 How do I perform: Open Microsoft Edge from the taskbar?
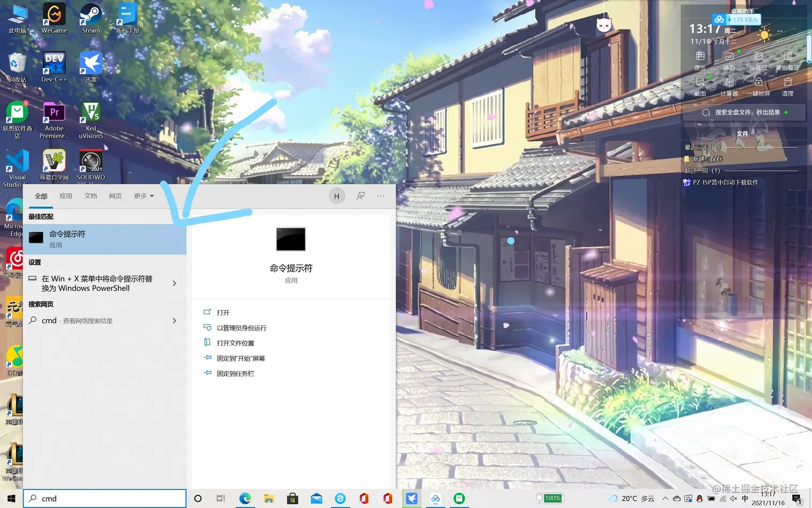point(245,498)
